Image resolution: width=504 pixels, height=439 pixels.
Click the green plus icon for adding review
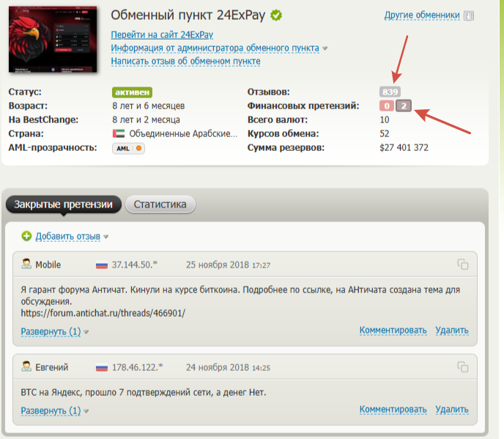point(26,236)
